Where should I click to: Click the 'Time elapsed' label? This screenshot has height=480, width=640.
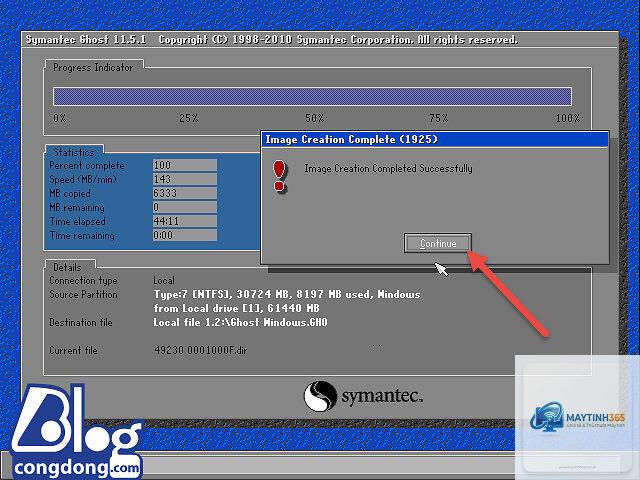tap(78, 221)
